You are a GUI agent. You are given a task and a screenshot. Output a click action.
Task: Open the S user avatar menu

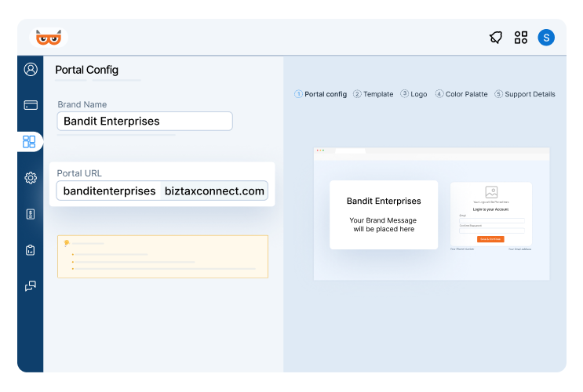[x=546, y=38]
